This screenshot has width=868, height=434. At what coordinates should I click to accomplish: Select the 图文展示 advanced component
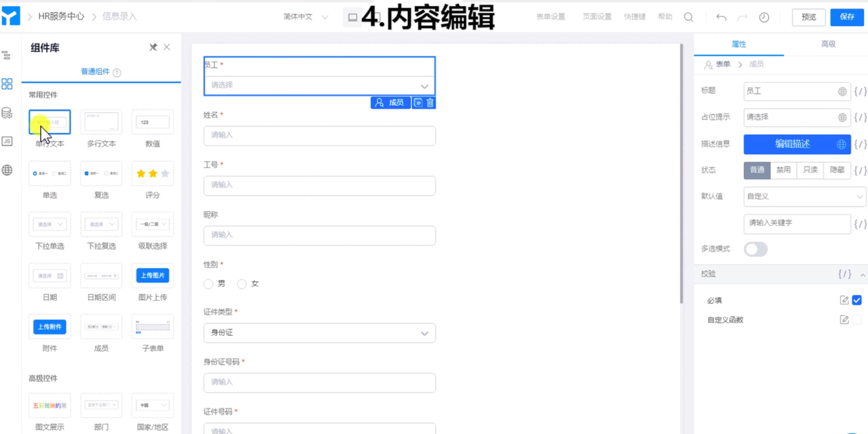(50, 405)
